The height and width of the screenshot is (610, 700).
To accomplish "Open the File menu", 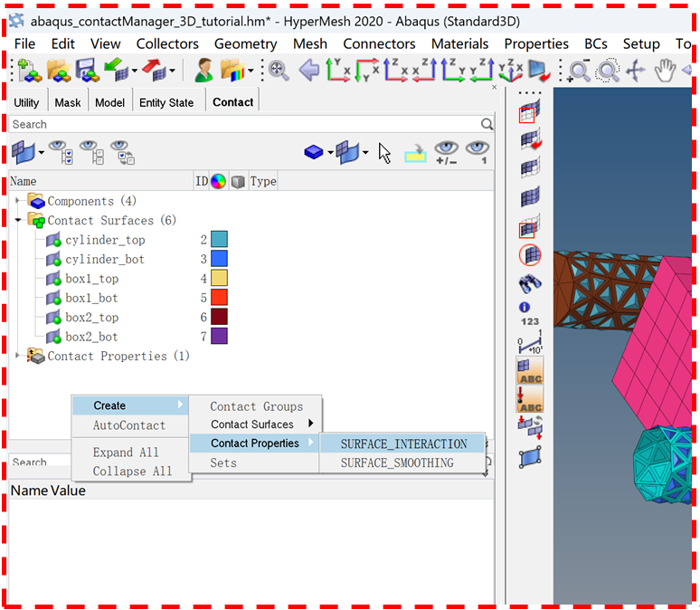I will coord(24,43).
